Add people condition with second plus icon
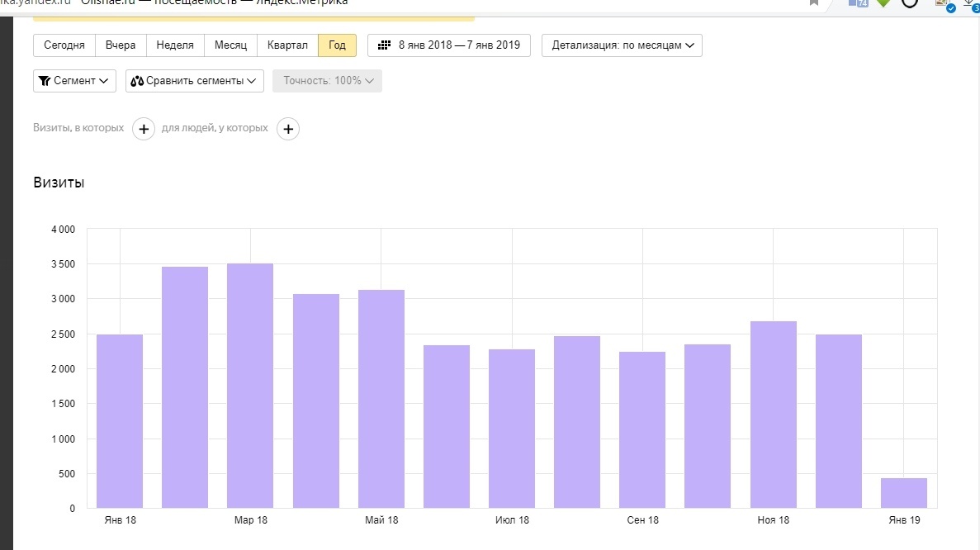980x550 pixels. [287, 129]
